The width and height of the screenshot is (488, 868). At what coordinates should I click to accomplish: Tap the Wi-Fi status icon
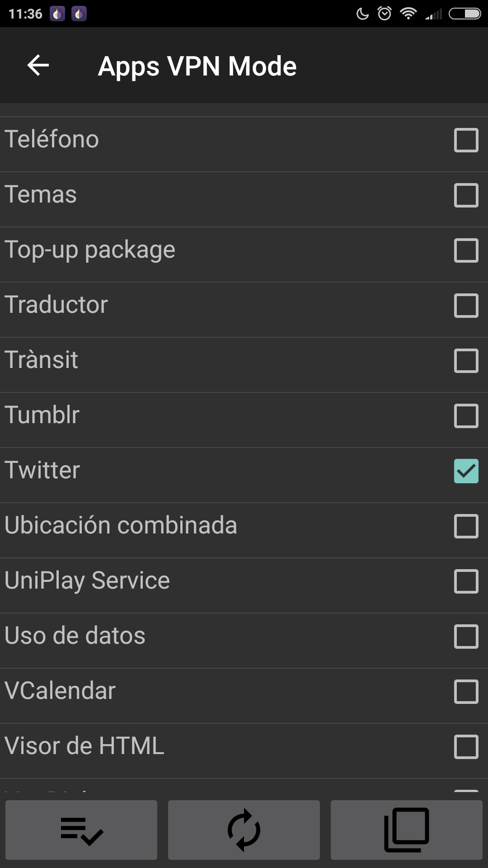(x=408, y=14)
